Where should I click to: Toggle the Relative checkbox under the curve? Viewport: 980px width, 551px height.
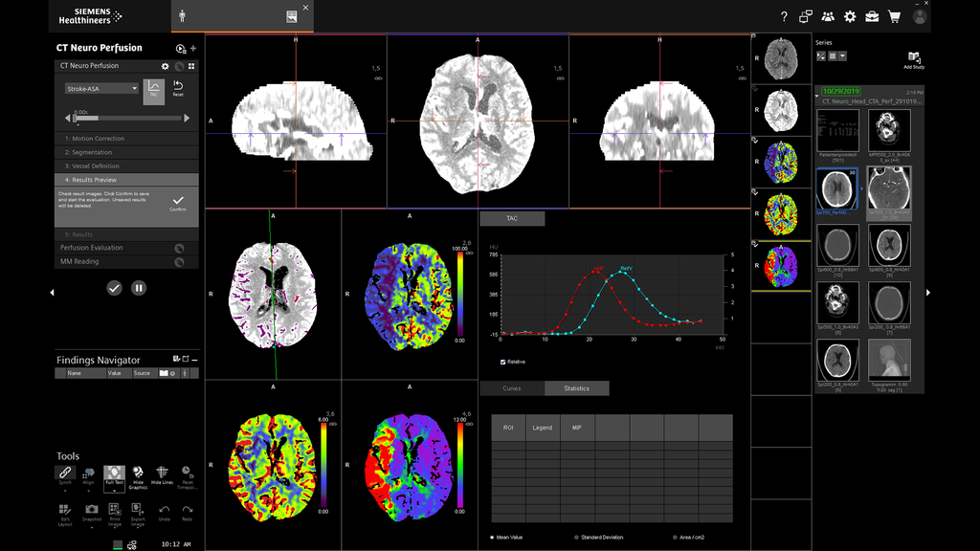502,362
